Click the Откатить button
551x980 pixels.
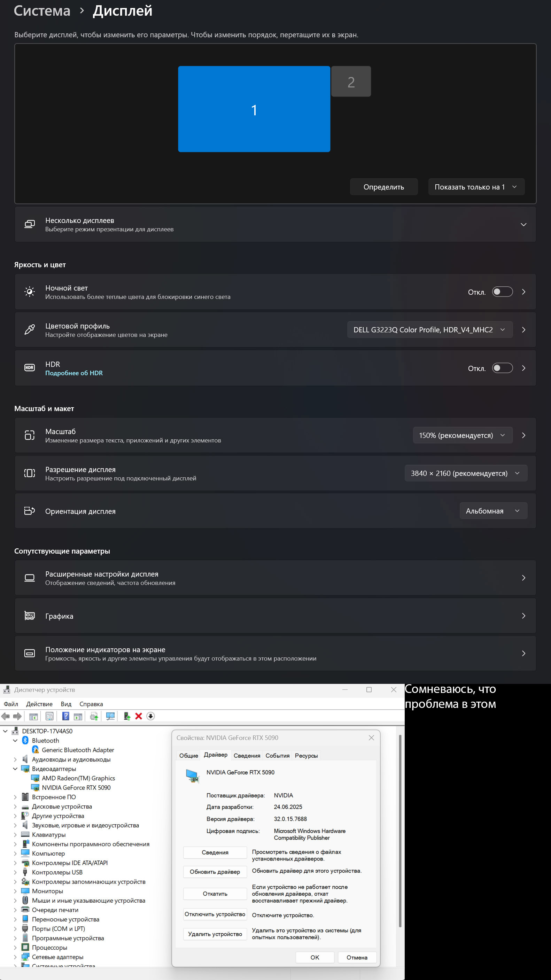coord(215,894)
